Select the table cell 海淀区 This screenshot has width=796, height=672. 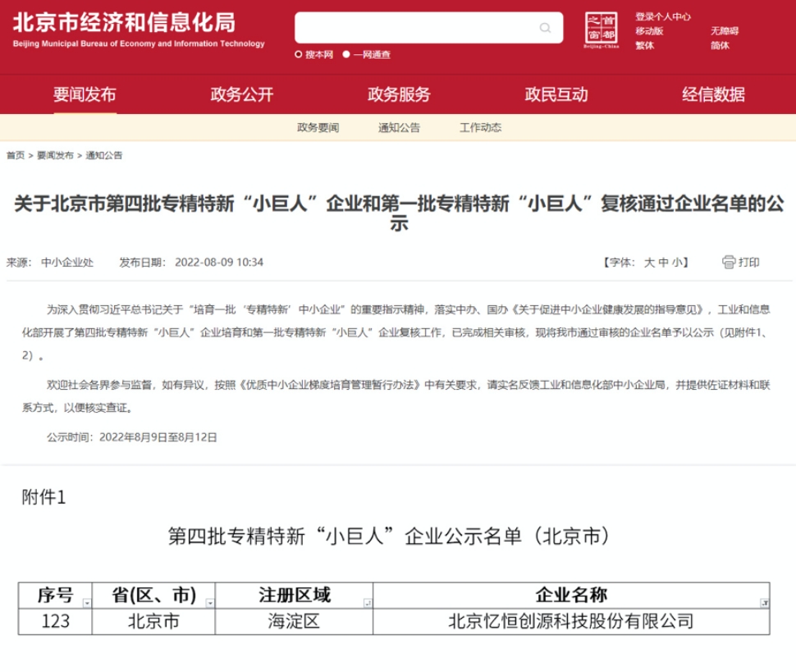click(294, 621)
